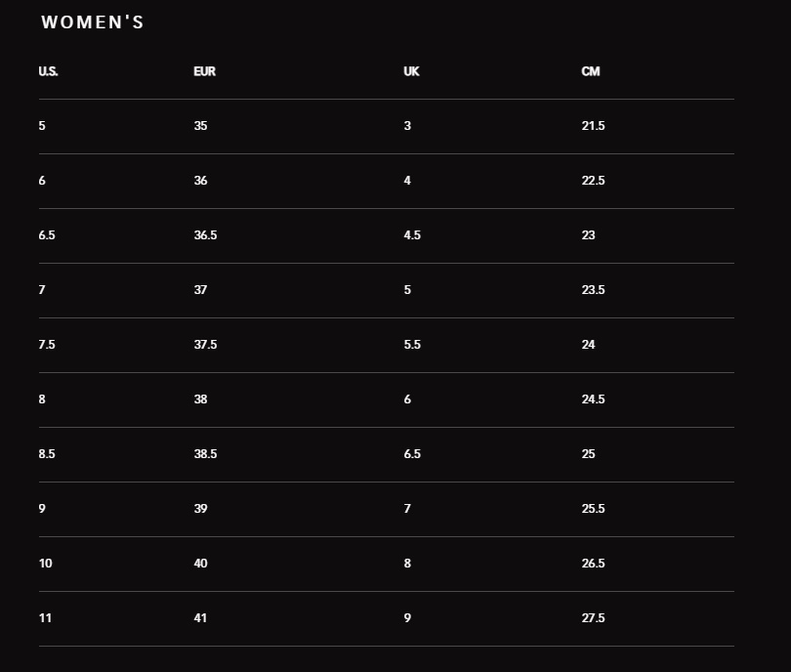This screenshot has width=791, height=672.
Task: Select EUR size 41 cell
Action: pyautogui.click(x=200, y=618)
